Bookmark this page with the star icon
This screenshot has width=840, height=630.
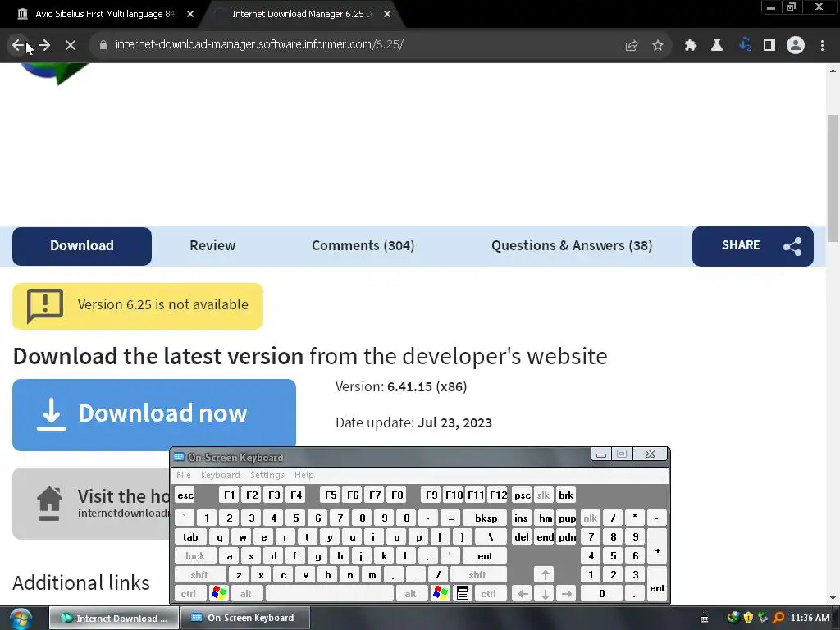coord(658,46)
